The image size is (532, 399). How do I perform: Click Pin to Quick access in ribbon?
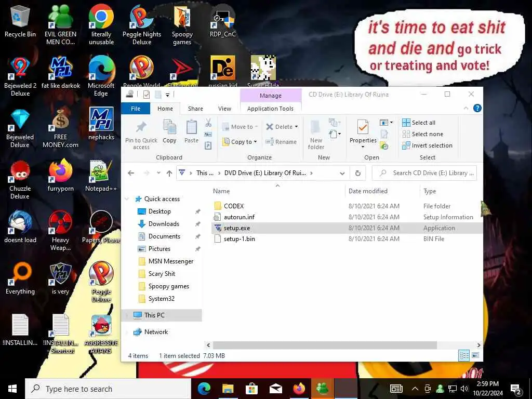[141, 135]
